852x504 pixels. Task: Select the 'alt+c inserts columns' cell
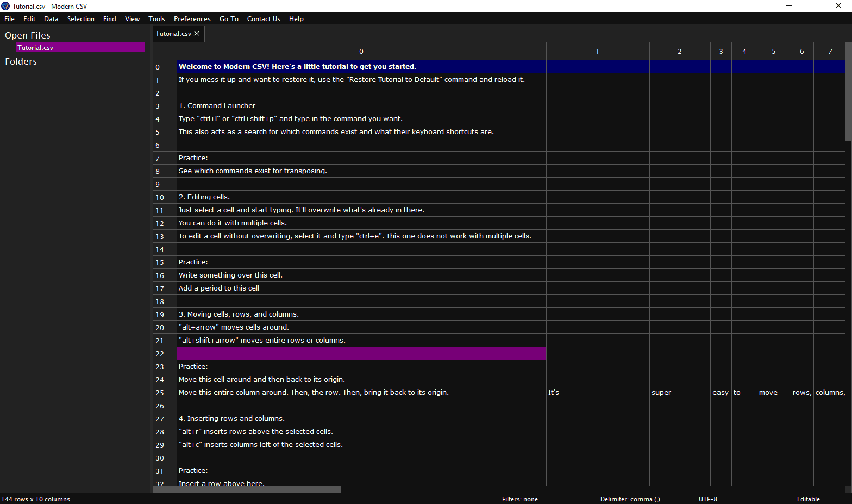coord(361,445)
